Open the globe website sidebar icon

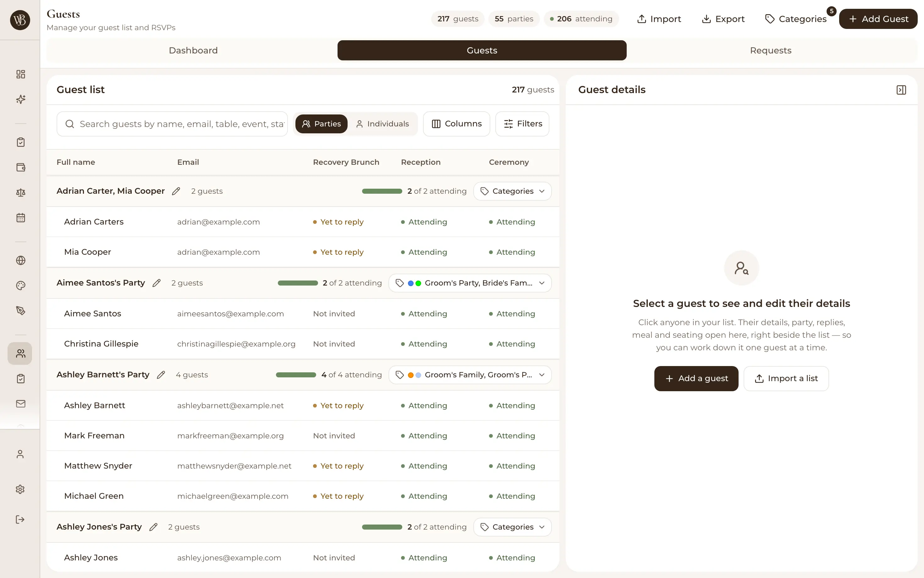coord(21,260)
